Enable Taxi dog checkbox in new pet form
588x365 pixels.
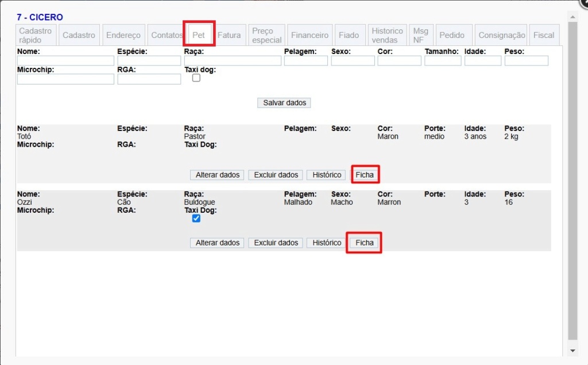[196, 78]
